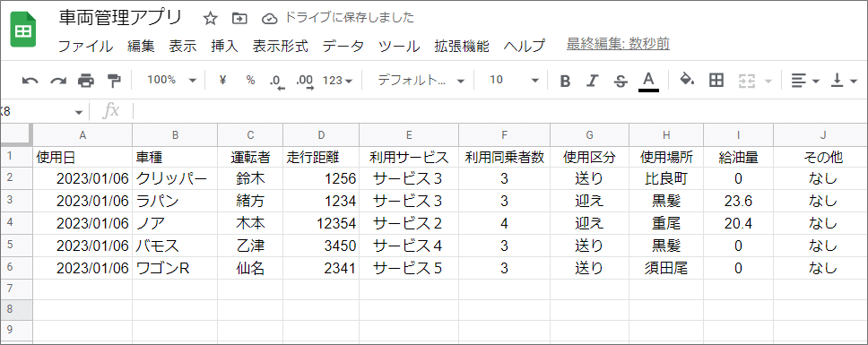Click the 仙名 driver cell
Screen dimensions: 868x345
(250, 268)
